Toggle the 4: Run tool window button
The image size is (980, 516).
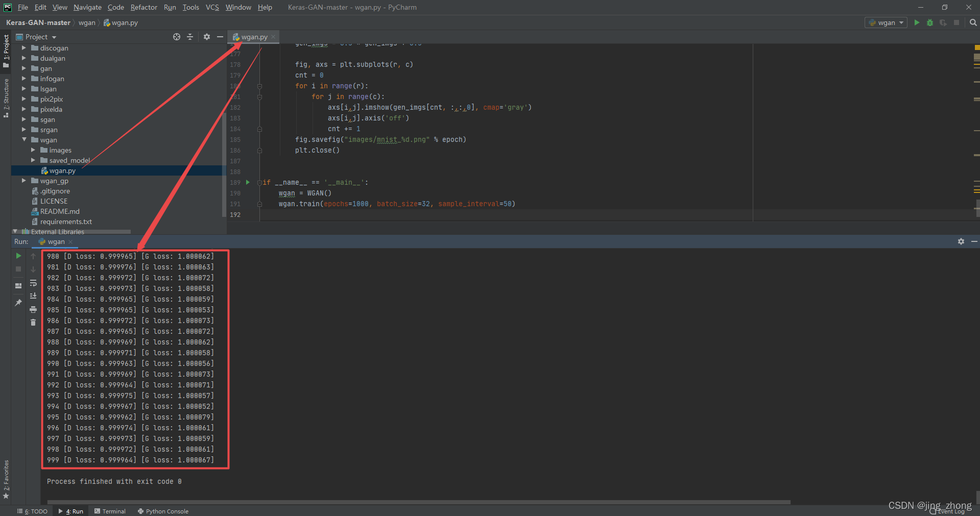click(70, 511)
